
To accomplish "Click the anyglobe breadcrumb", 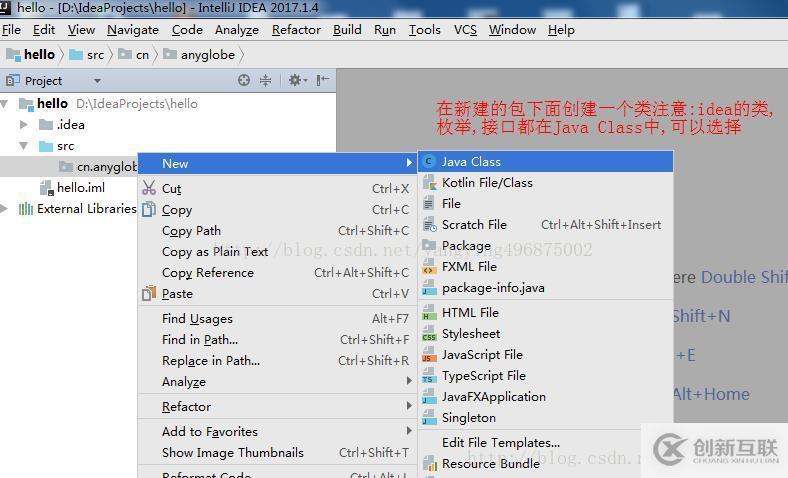I will 200,55.
